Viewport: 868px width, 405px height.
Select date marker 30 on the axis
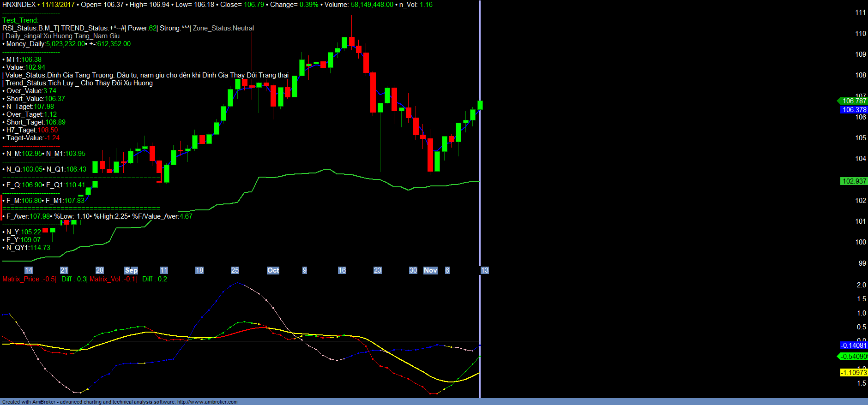[413, 270]
